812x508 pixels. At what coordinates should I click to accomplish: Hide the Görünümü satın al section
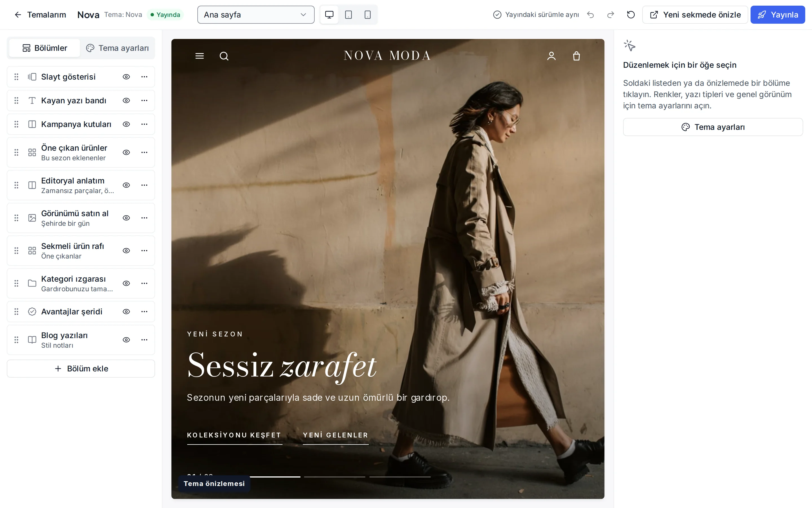126,218
